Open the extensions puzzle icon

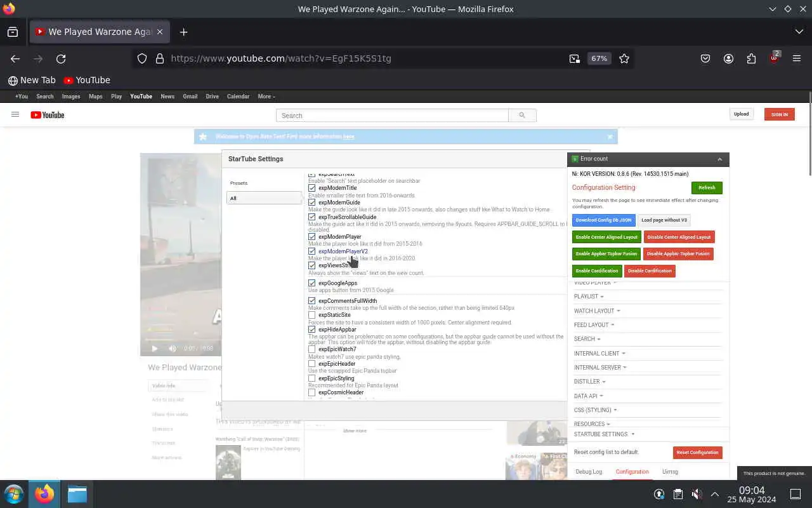coord(751,58)
